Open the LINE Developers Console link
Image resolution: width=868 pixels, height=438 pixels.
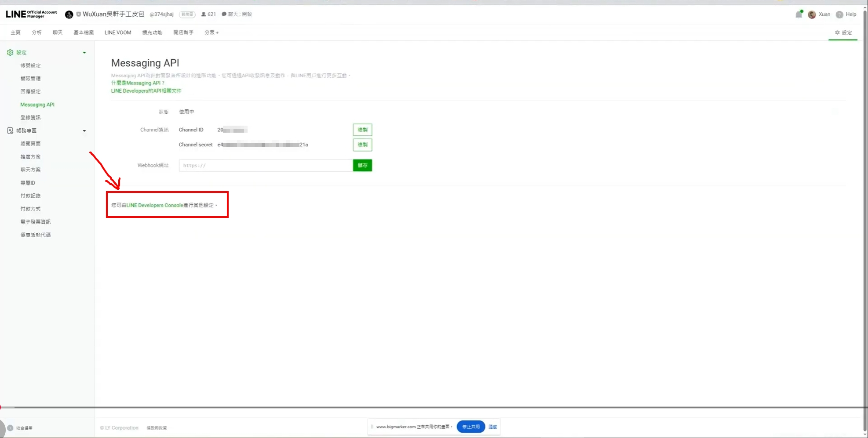[155, 205]
